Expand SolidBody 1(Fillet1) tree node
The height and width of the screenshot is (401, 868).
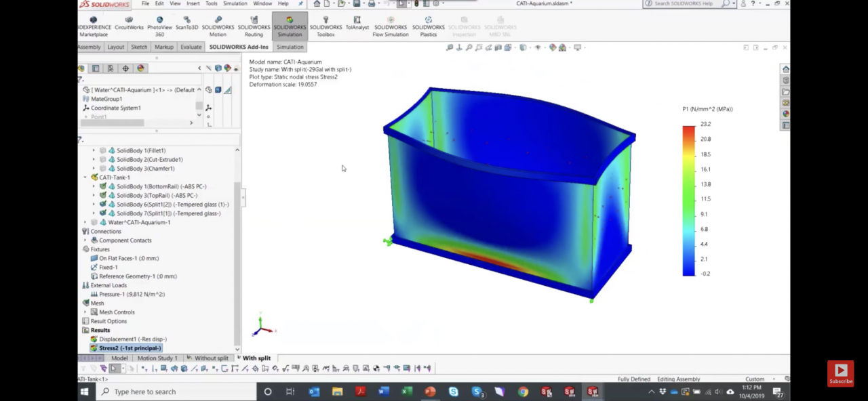click(94, 150)
